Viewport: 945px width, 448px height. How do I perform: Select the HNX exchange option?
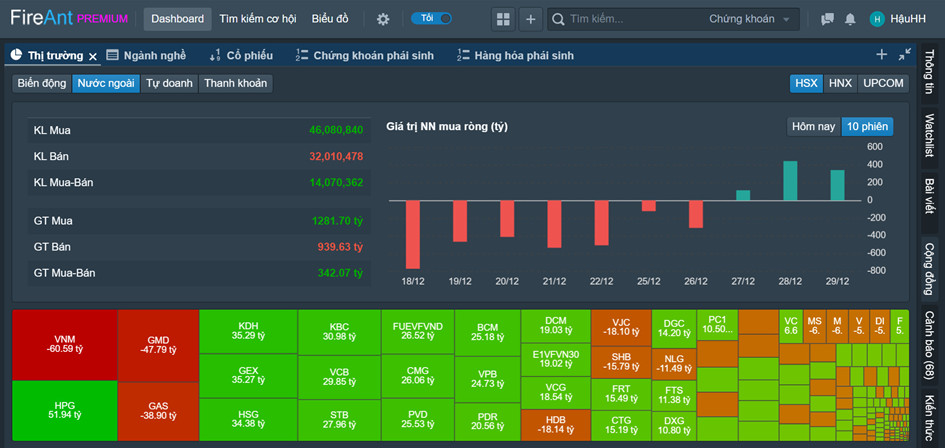(840, 83)
